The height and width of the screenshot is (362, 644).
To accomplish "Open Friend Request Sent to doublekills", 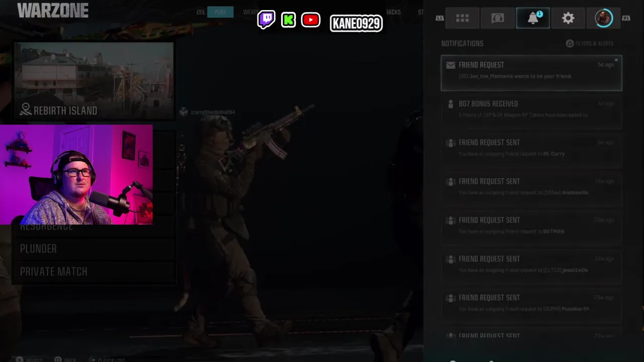I will tap(531, 189).
